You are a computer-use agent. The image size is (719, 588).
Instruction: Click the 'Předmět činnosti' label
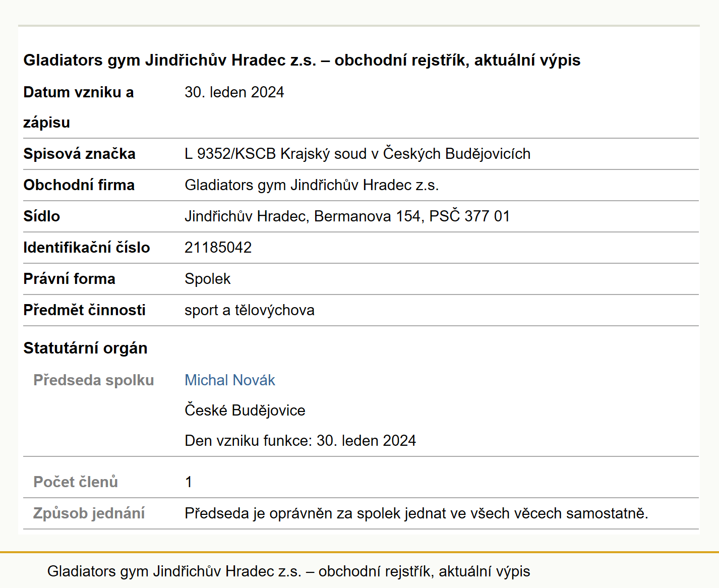pos(84,310)
